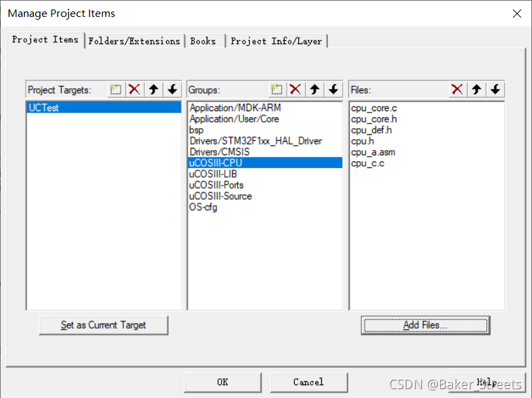This screenshot has height=398, width=532.
Task: Delete the selected Group
Action: [x=295, y=89]
